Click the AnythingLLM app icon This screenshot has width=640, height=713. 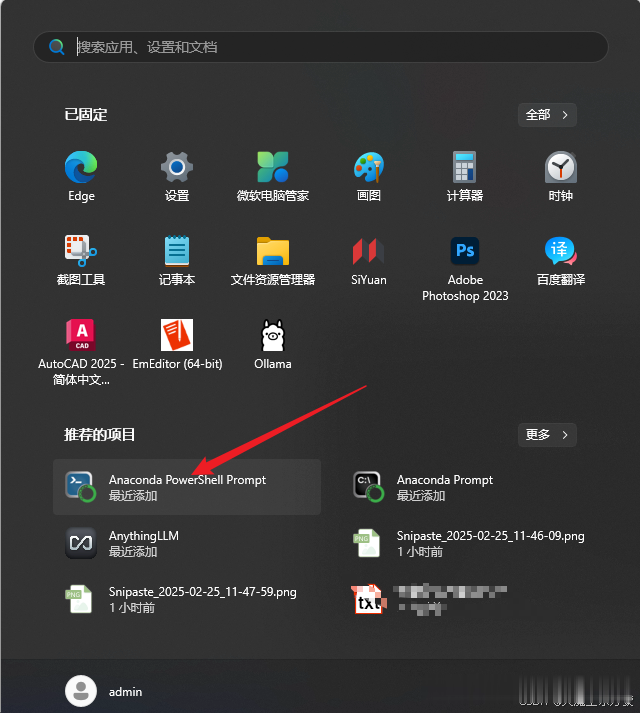click(81, 543)
